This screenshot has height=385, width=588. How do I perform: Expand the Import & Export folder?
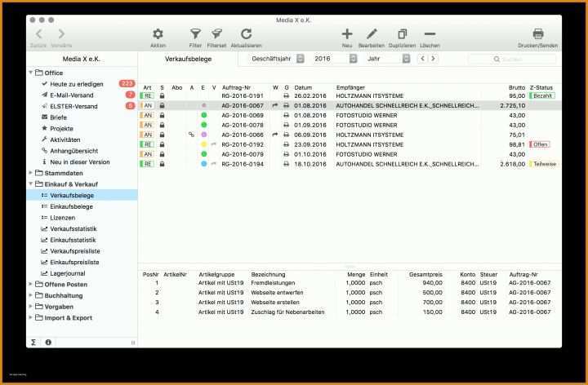tap(31, 318)
